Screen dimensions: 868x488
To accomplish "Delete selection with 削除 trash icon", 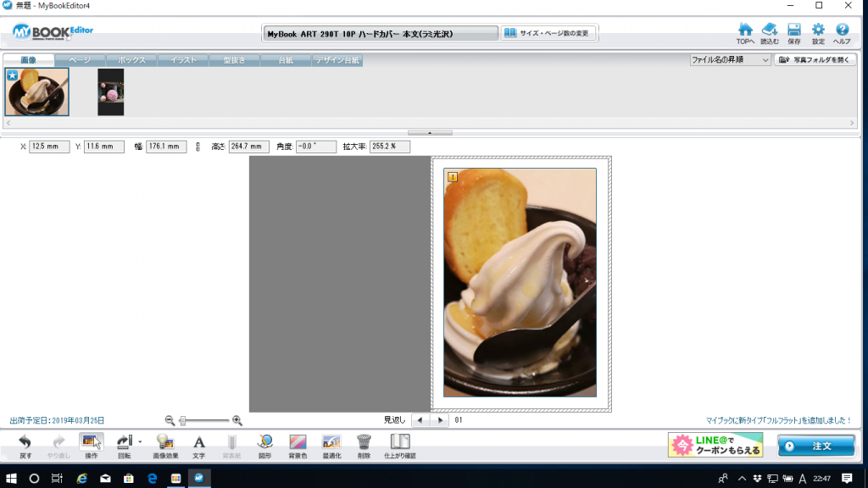I will [364, 445].
